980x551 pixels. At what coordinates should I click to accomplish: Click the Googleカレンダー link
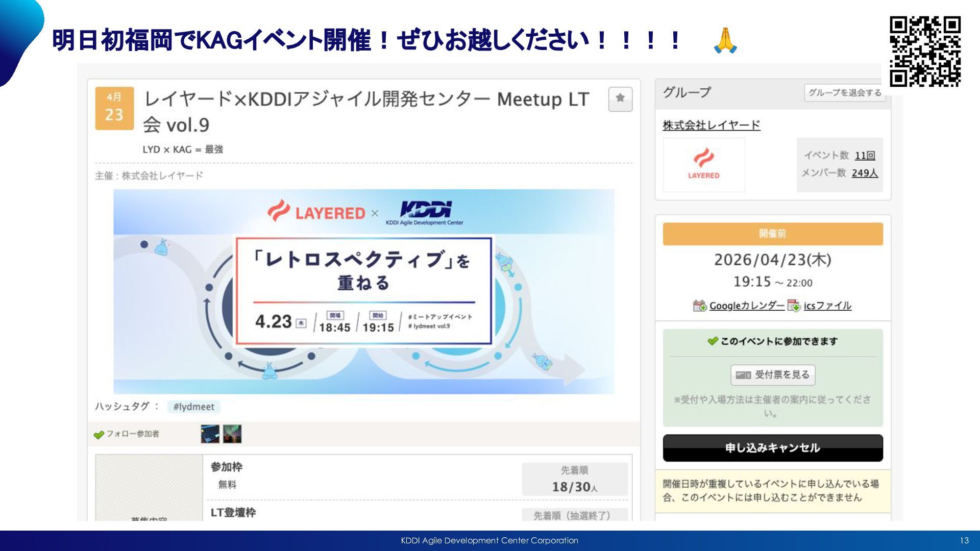tap(746, 306)
